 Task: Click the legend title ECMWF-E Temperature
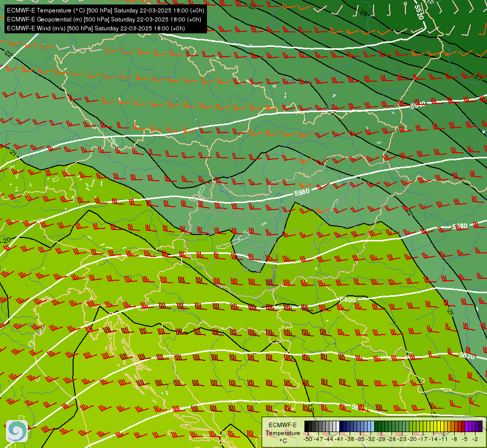coord(283,429)
